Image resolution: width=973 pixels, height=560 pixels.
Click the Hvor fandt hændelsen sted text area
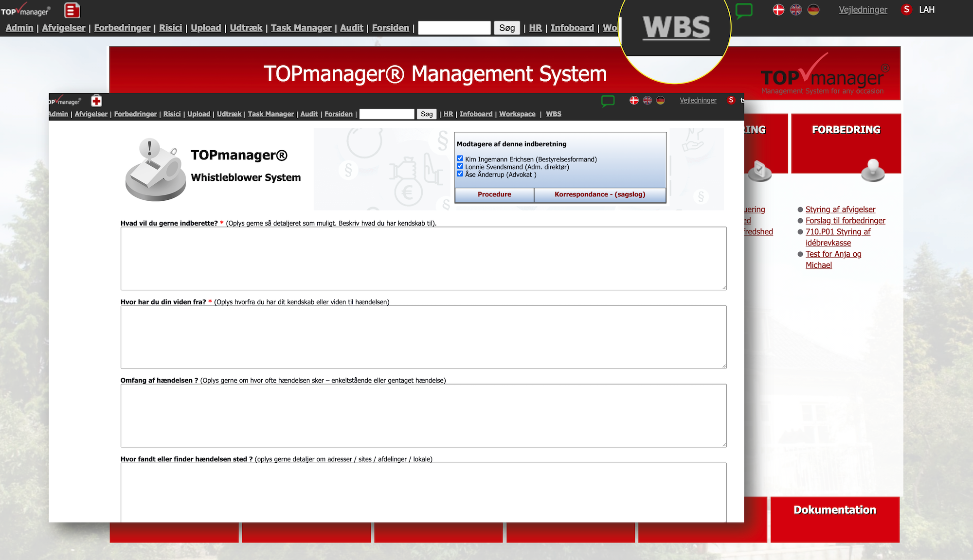[423, 492]
